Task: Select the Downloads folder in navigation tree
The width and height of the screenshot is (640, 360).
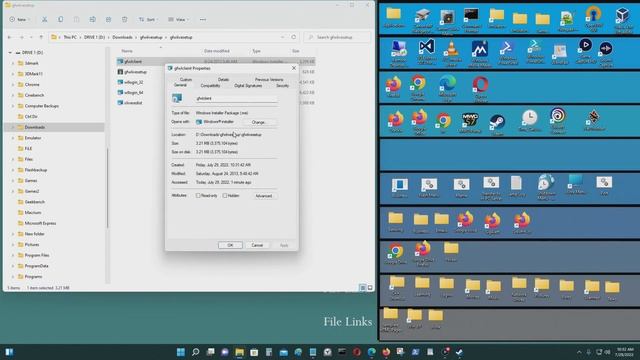Action: click(54, 127)
